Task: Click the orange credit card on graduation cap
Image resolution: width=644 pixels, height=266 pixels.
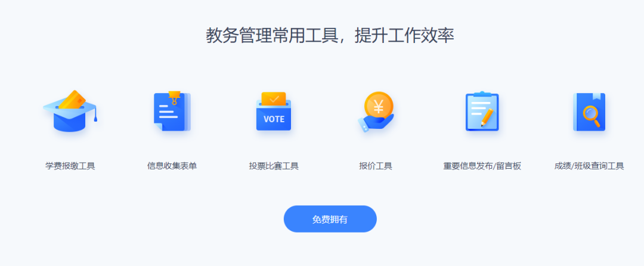Action: pos(72,100)
